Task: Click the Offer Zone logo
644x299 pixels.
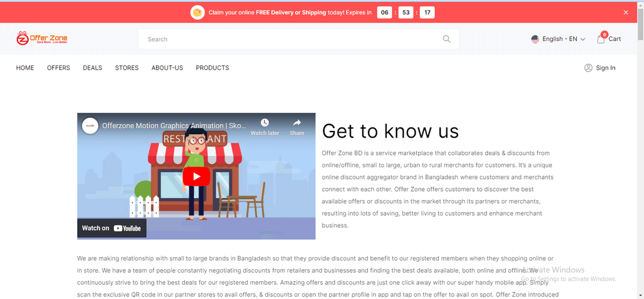Action: 42,39
